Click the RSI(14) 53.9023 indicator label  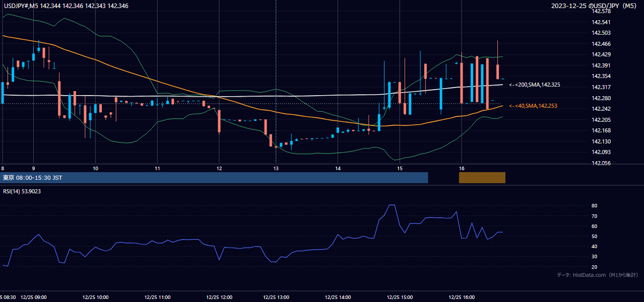click(22, 191)
